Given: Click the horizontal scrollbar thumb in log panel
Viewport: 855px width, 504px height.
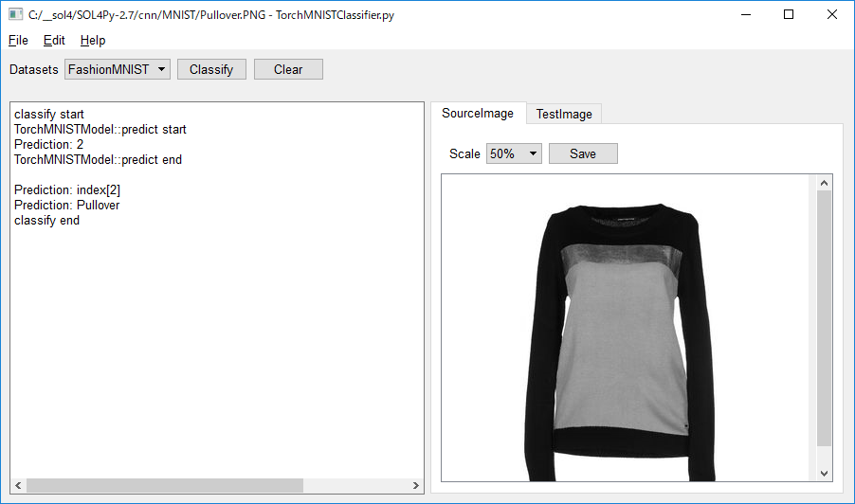Looking at the screenshot, I should click(x=165, y=485).
